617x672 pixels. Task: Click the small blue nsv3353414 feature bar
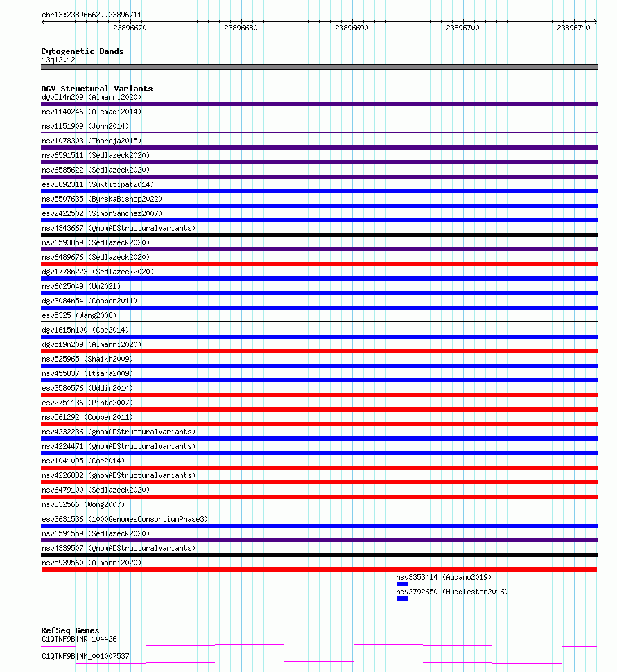pyautogui.click(x=402, y=584)
